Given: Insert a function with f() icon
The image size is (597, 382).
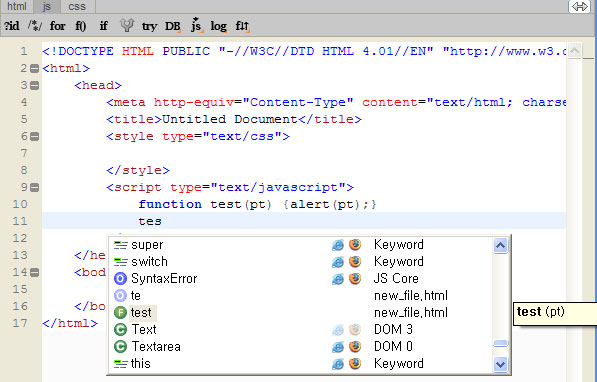Looking at the screenshot, I should (x=81, y=26).
